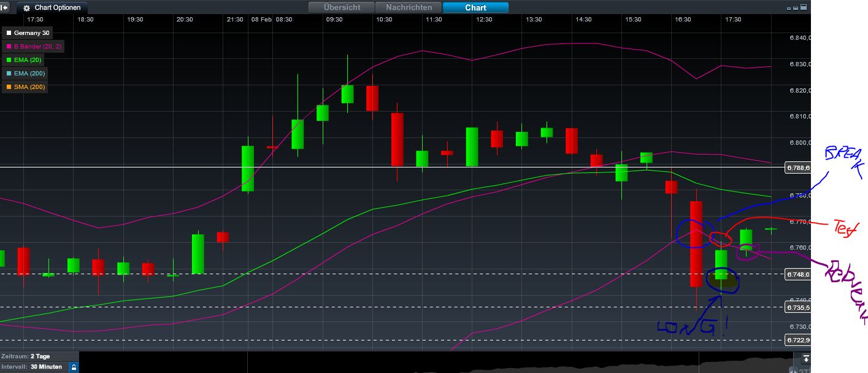The height and width of the screenshot is (373, 868).
Task: Click the pink B Bänder legend square
Action: [9, 46]
